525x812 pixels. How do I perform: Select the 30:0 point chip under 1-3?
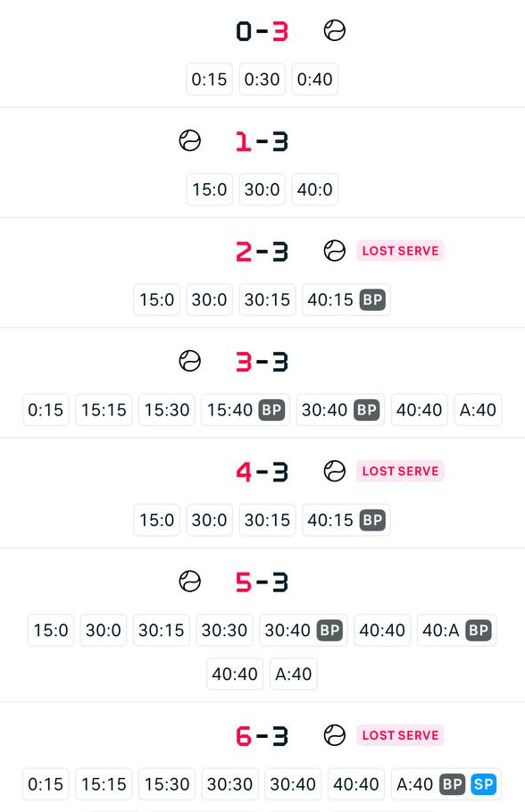click(262, 189)
